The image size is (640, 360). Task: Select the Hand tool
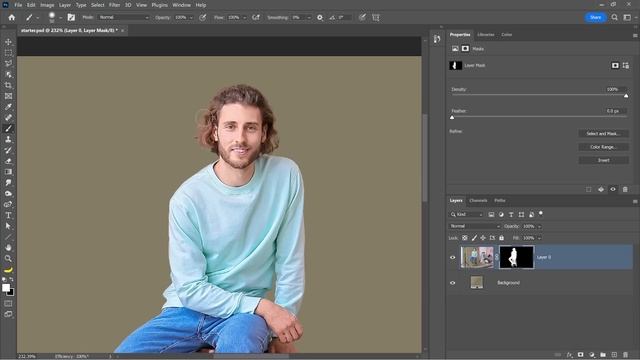point(8,247)
